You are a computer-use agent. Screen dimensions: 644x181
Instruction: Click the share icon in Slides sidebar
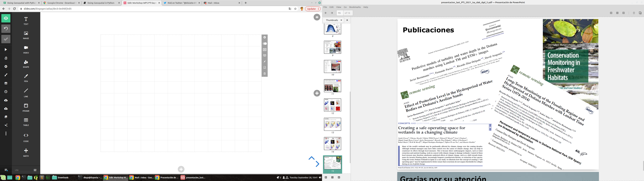[x=6, y=125]
